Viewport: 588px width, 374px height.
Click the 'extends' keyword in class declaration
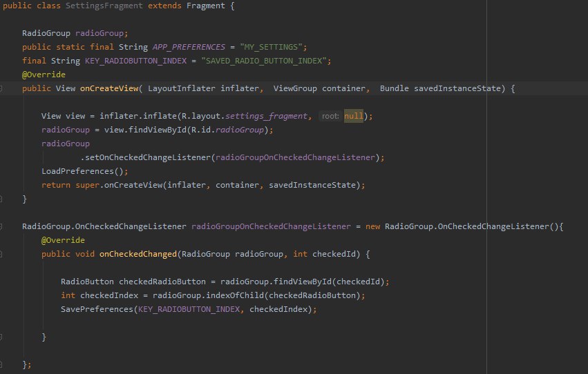click(x=164, y=6)
